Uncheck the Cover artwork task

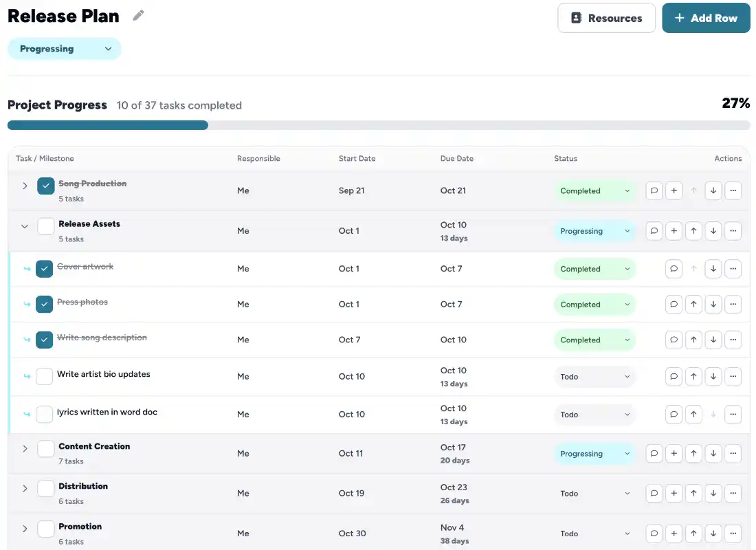tap(45, 269)
